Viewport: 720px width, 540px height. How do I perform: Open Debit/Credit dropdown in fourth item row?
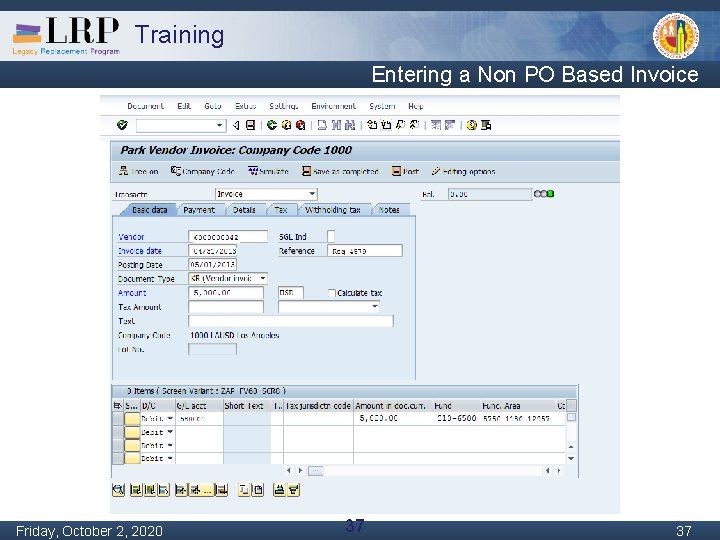point(170,458)
